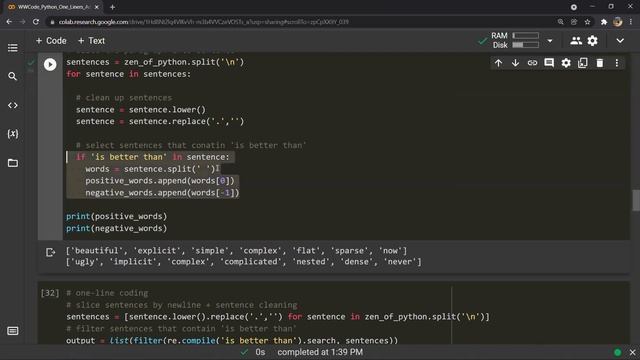Open the variables inspector panel

point(13,134)
